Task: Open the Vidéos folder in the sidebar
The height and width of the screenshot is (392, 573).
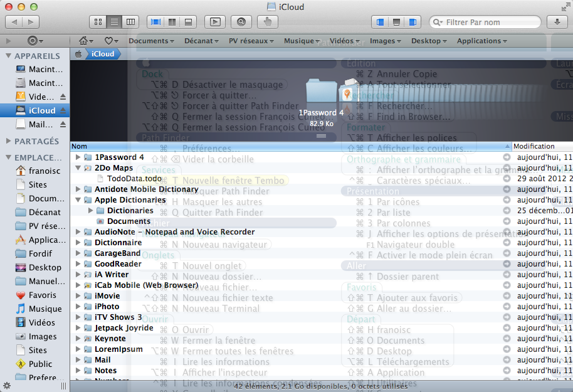Action: 35,322
